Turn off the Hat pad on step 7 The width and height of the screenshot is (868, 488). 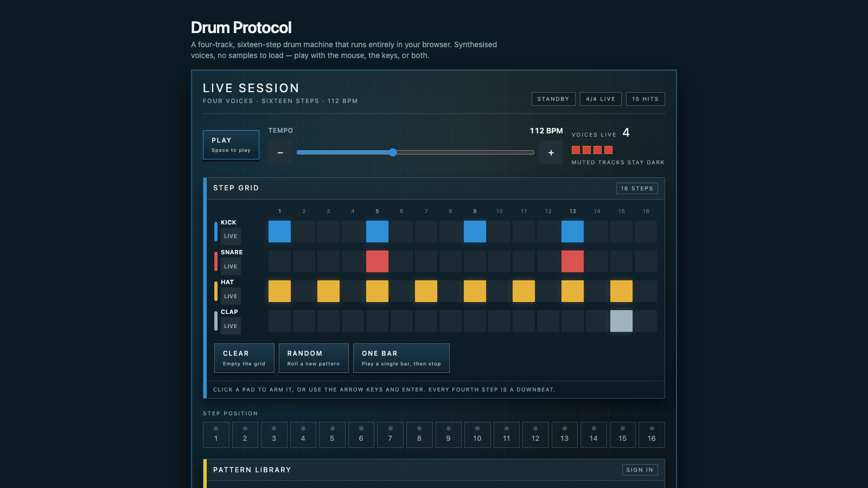(426, 291)
